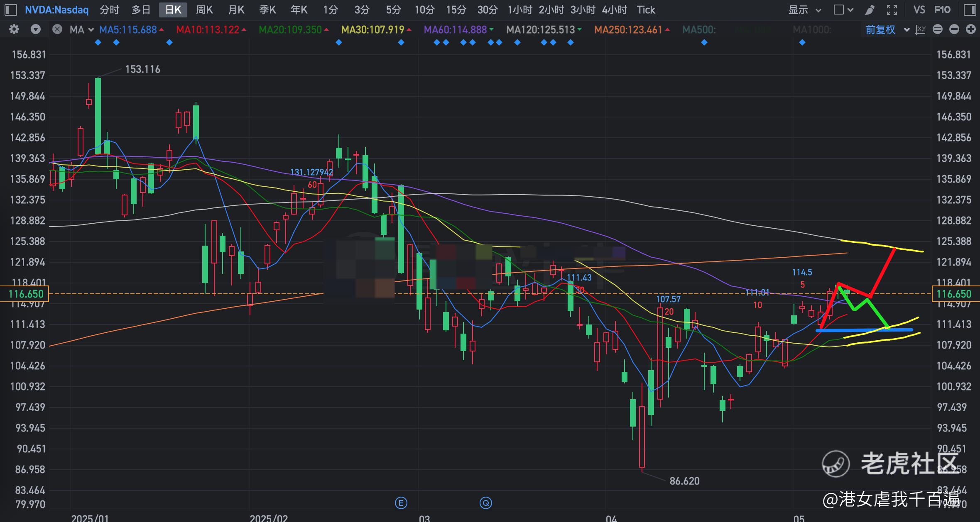Select the 10分 timeframe
This screenshot has width=980, height=522.
[425, 10]
